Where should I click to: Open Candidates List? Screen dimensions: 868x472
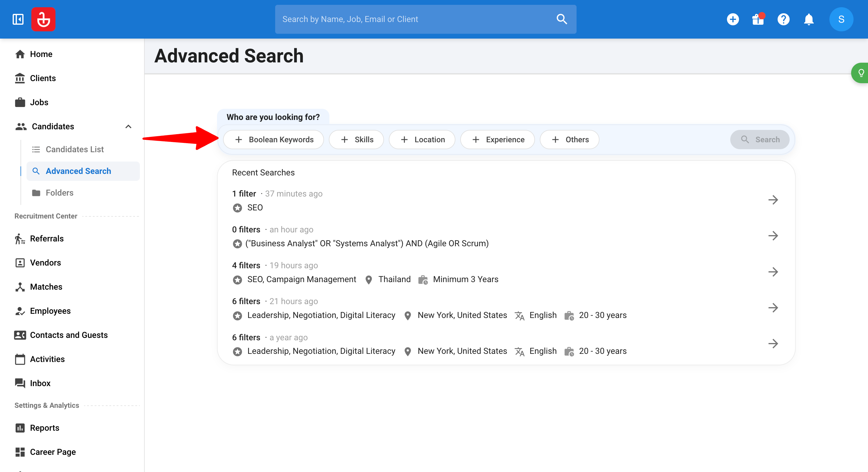coord(83,149)
